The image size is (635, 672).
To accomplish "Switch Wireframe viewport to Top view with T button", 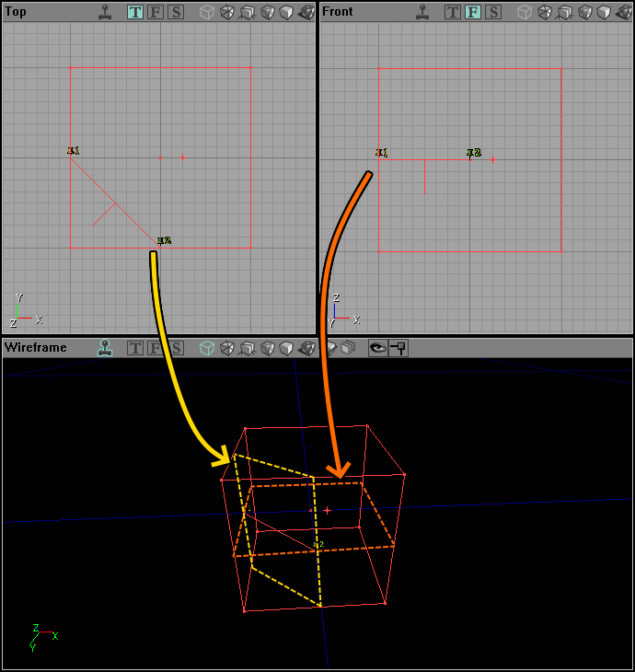I will [x=135, y=348].
